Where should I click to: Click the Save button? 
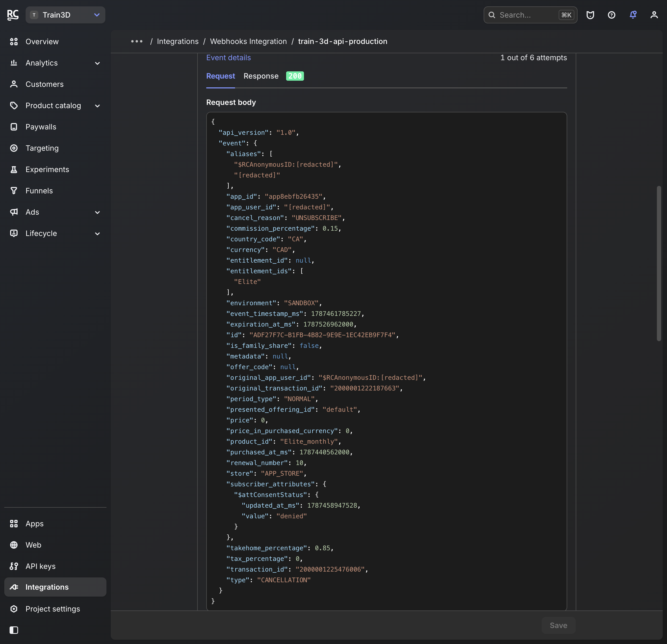[558, 625]
